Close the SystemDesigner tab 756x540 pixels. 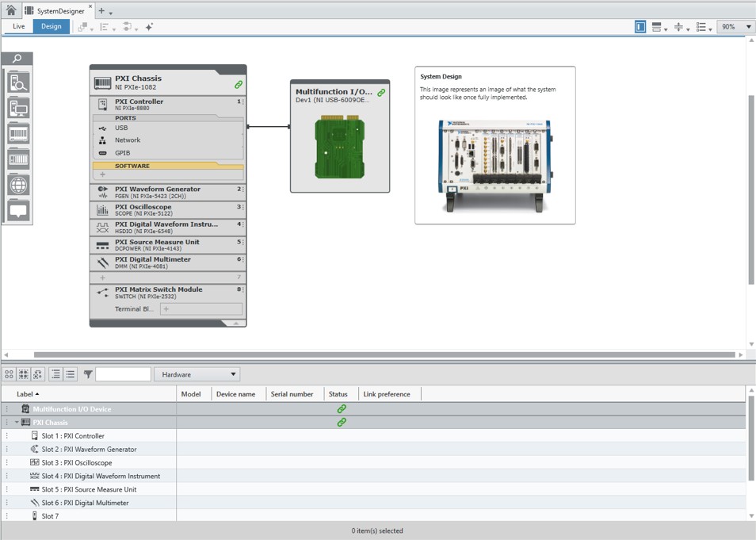90,6
